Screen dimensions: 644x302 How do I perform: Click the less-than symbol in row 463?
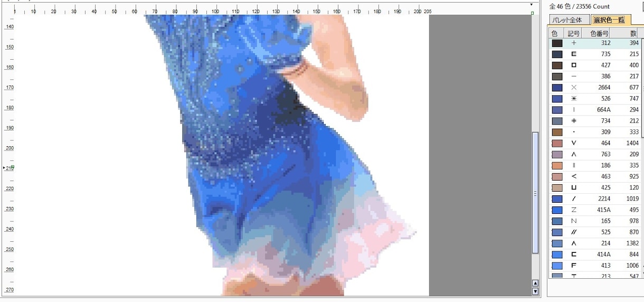click(x=574, y=177)
